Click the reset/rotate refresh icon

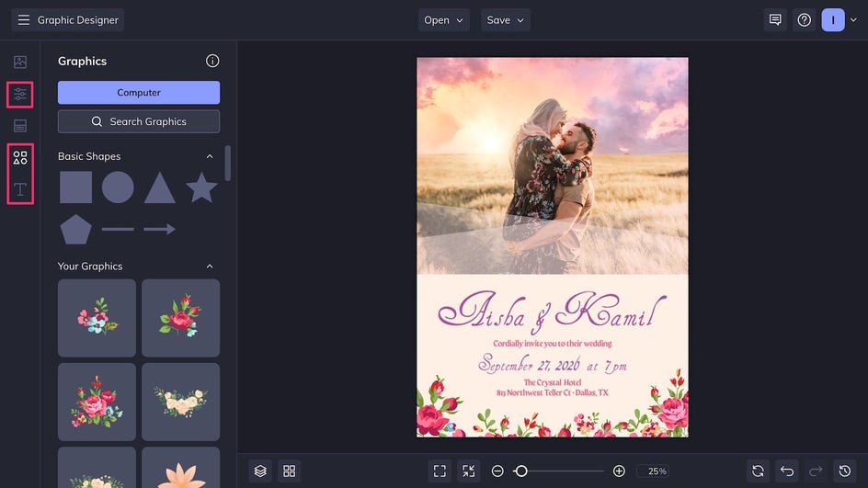pos(758,471)
